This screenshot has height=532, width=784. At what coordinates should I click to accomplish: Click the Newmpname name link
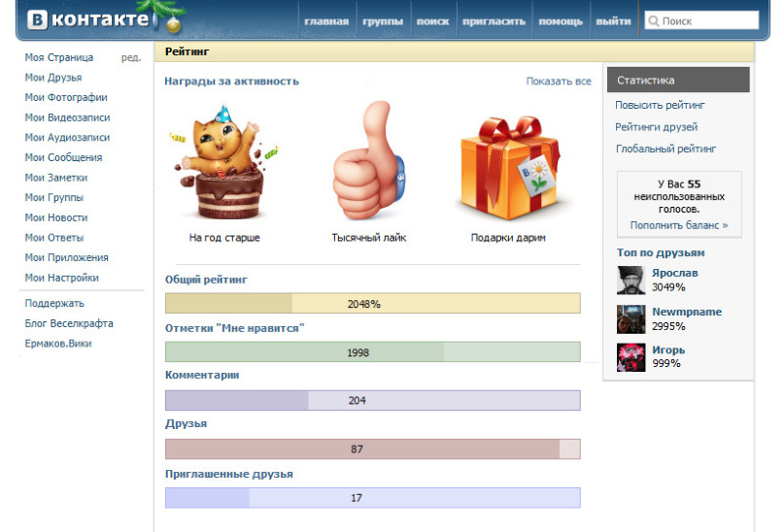tap(687, 312)
